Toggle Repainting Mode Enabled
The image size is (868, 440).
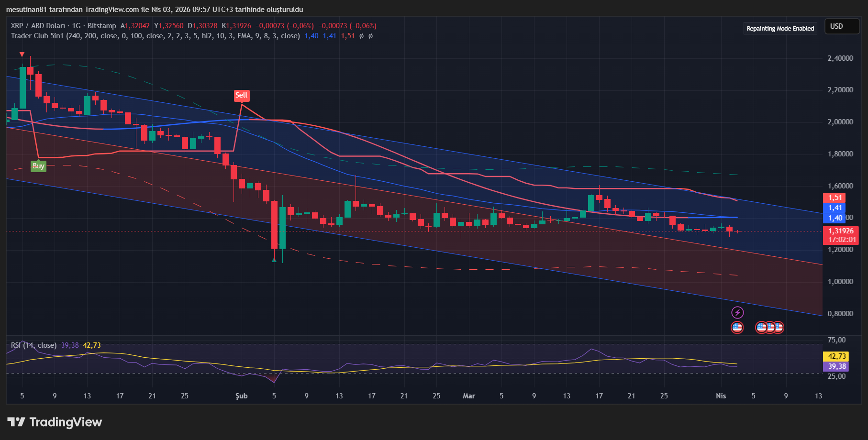[x=780, y=28]
